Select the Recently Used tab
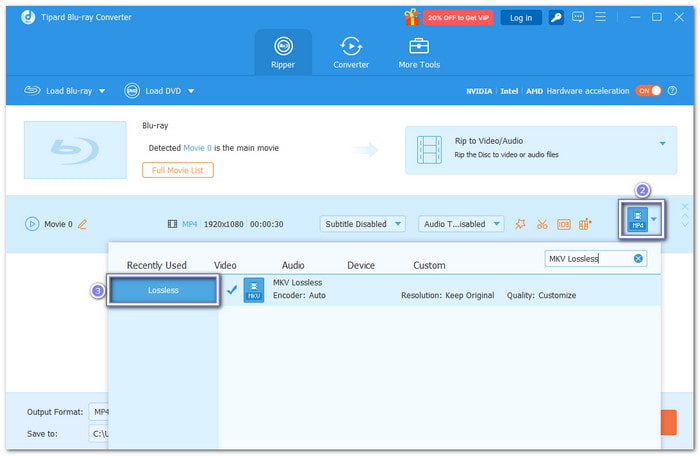This screenshot has height=456, width=700. pyautogui.click(x=157, y=265)
